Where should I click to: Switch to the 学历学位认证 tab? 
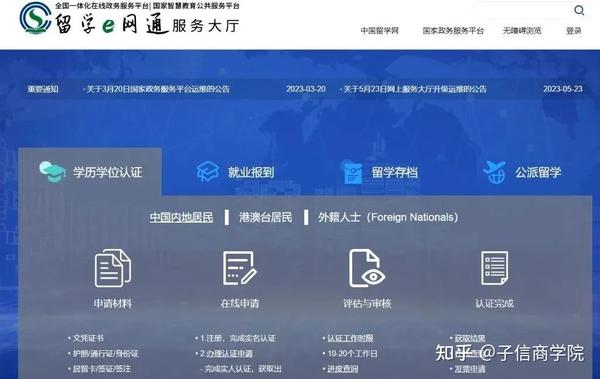point(90,172)
